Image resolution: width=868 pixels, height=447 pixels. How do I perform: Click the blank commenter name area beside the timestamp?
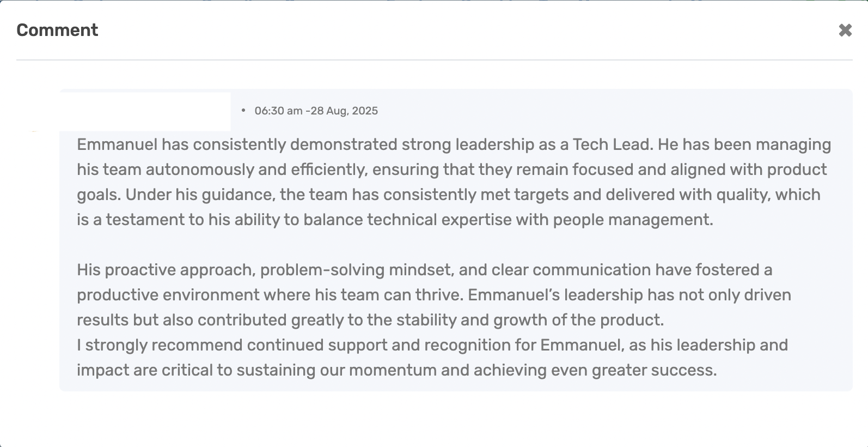click(145, 111)
